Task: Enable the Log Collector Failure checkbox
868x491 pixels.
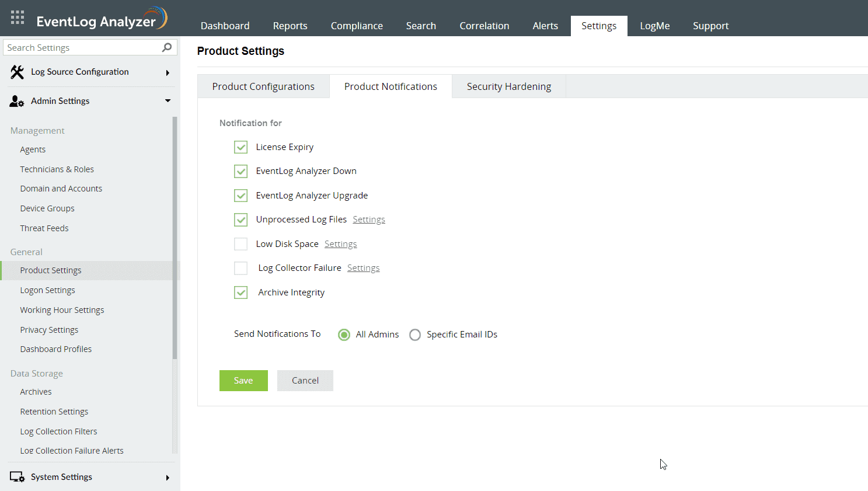Action: tap(240, 268)
